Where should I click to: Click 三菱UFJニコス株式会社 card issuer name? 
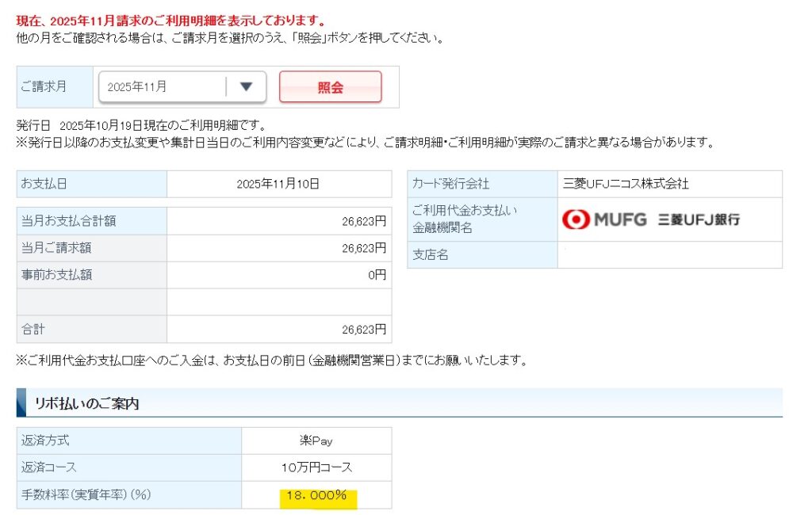(x=626, y=184)
